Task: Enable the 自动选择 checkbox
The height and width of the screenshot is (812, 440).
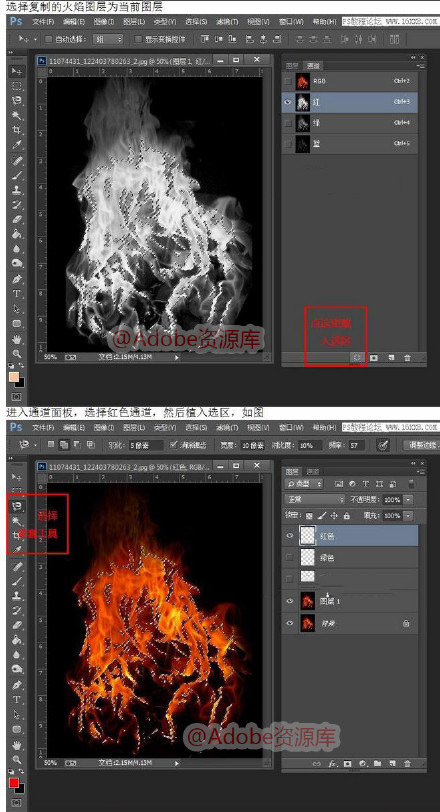Action: (x=48, y=39)
